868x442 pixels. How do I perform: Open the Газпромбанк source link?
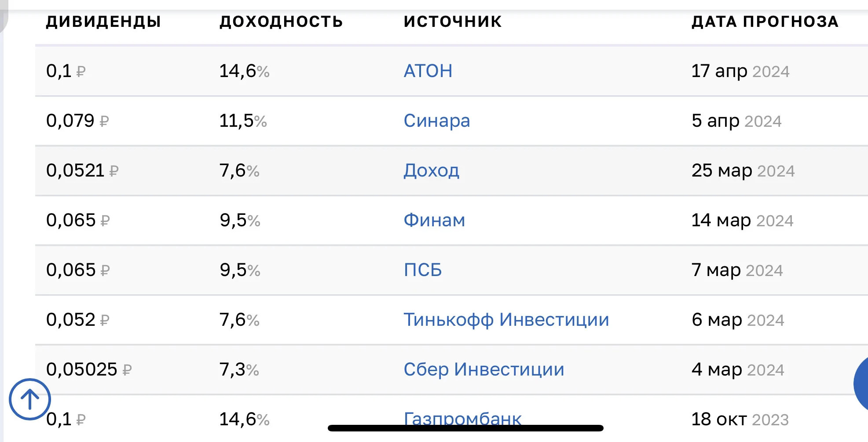click(463, 419)
